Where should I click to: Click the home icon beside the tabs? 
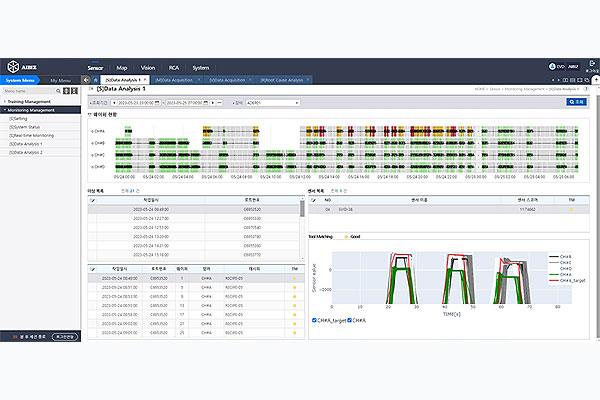coord(96,80)
